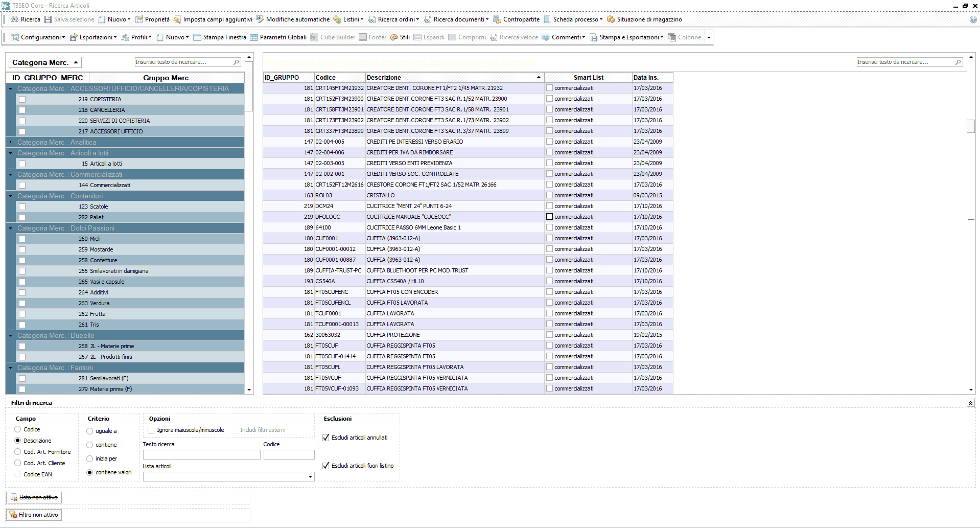Open Stampa e Esportazioni dropdown
980x528 pixels.
coord(626,37)
